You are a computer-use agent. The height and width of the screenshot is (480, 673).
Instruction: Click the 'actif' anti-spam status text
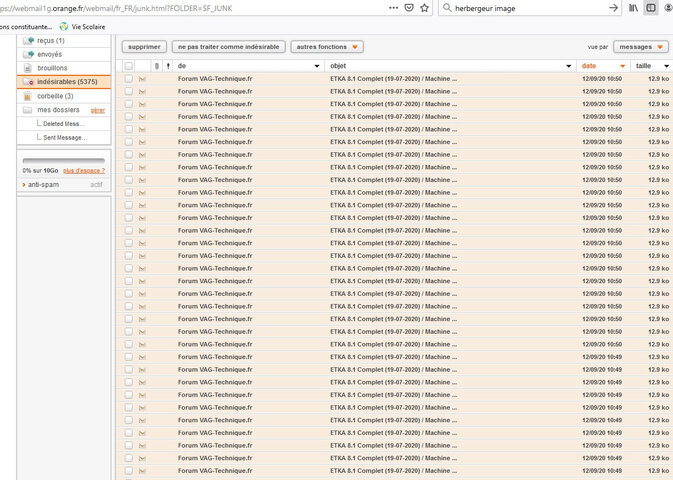tap(96, 185)
